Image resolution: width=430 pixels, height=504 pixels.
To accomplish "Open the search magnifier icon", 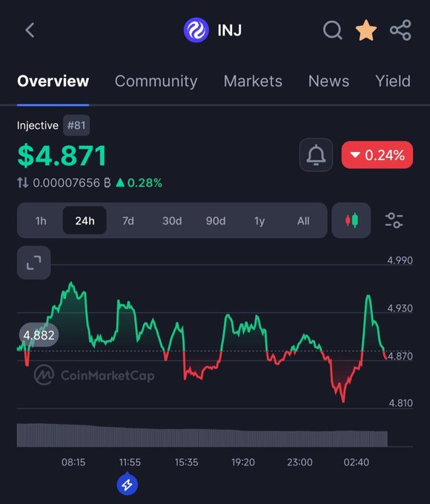I will point(333,30).
